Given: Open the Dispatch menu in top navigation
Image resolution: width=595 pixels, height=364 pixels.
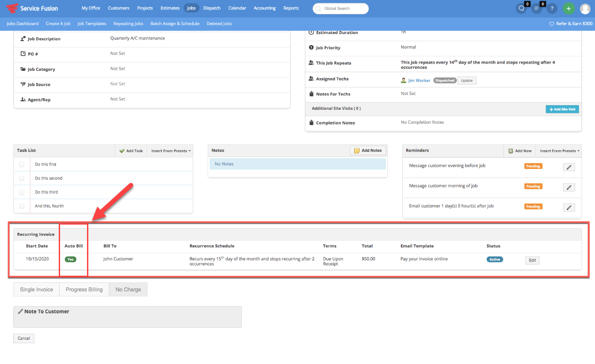Looking at the screenshot, I should click(212, 8).
